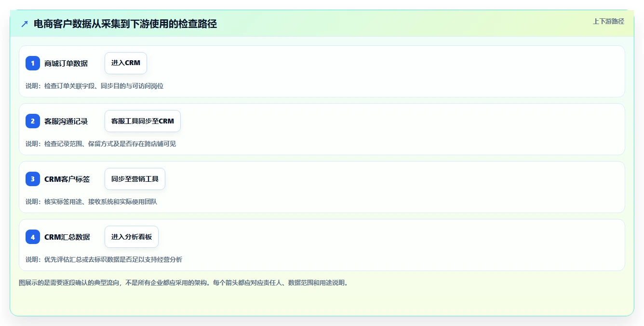
Task: Click the 客服沟通记录 label
Action: (x=66, y=121)
